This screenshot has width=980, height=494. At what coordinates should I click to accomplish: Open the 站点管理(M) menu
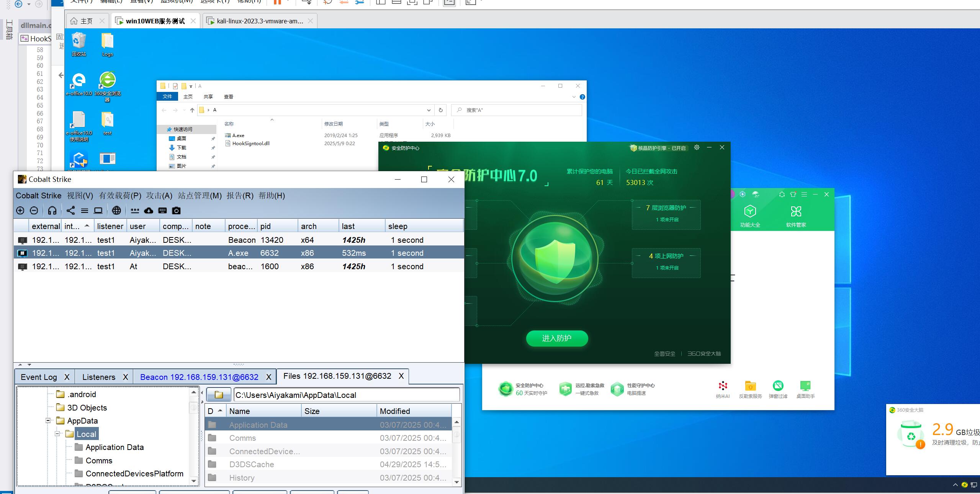coord(200,196)
